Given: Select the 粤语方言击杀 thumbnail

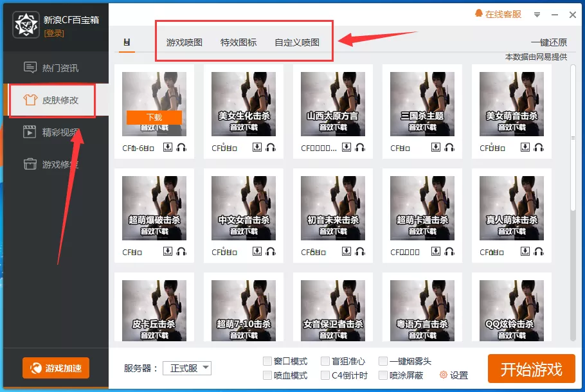Looking at the screenshot, I should (x=422, y=310).
